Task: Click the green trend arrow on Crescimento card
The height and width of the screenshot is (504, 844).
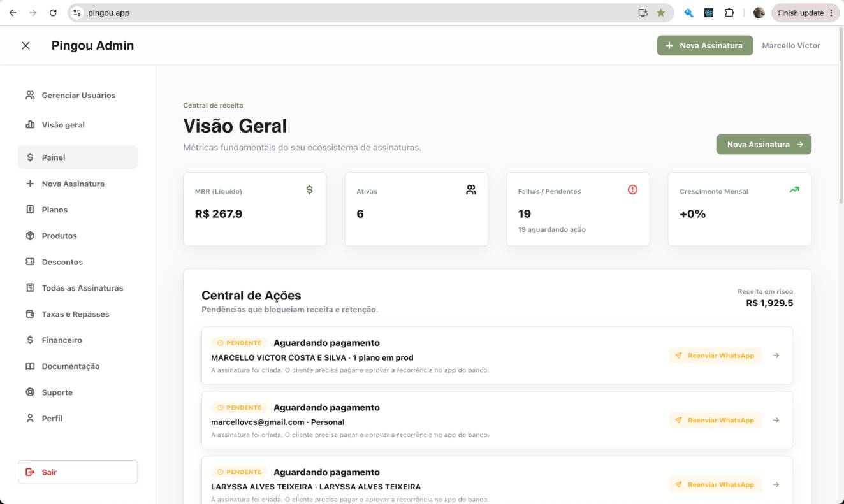Action: (794, 189)
